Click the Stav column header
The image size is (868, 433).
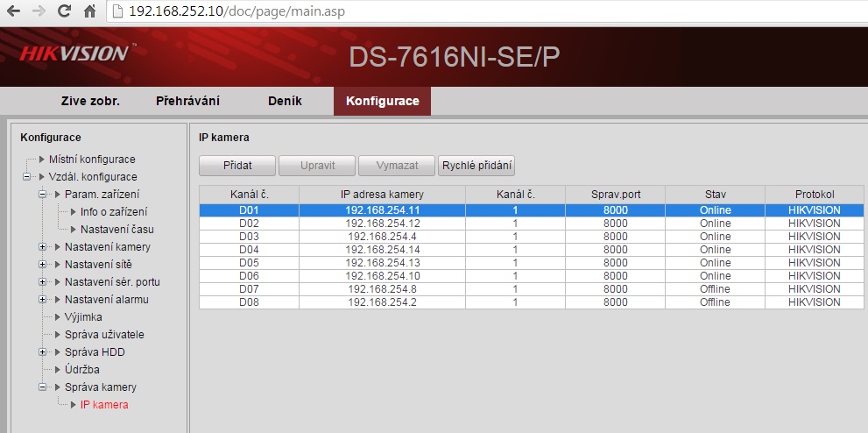715,193
